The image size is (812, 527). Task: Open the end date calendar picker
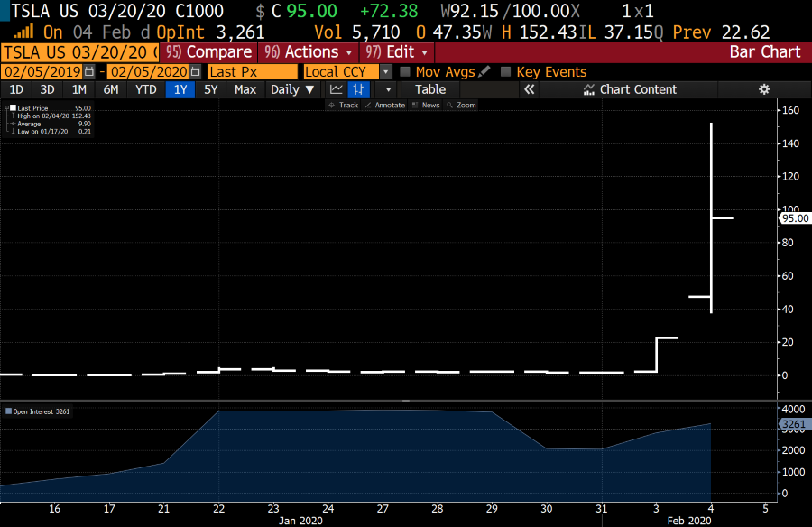click(195, 71)
